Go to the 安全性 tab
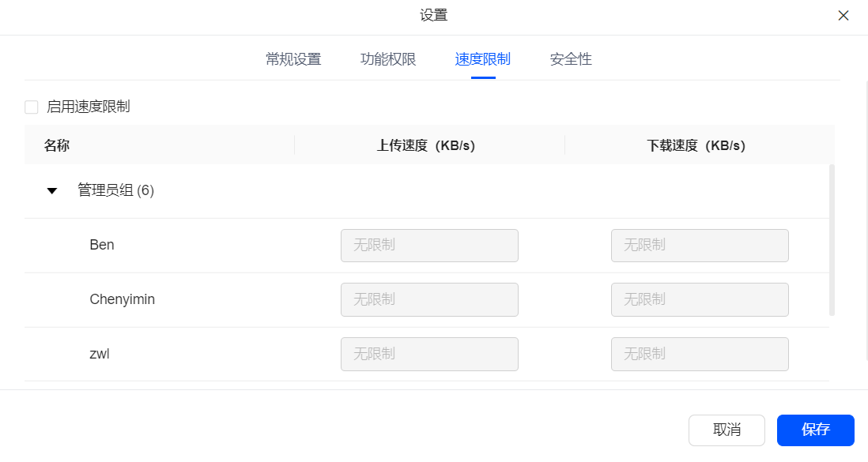868x462 pixels. coord(571,59)
